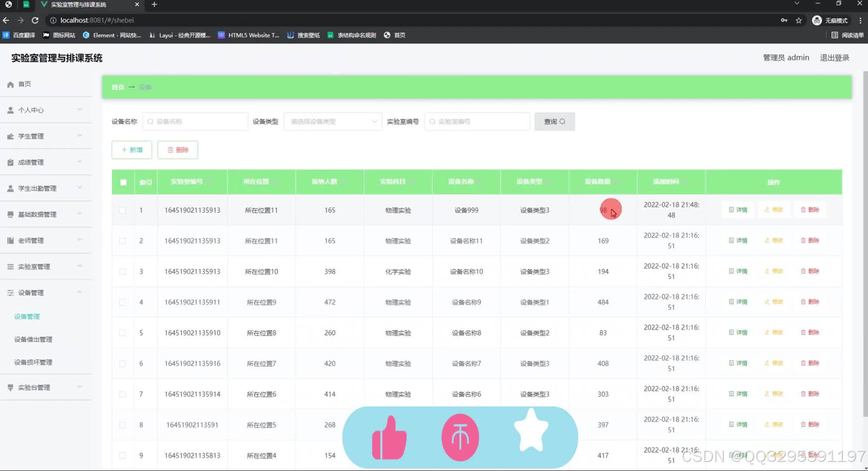Click the 成绩管理 clipboard icon

coord(10,162)
